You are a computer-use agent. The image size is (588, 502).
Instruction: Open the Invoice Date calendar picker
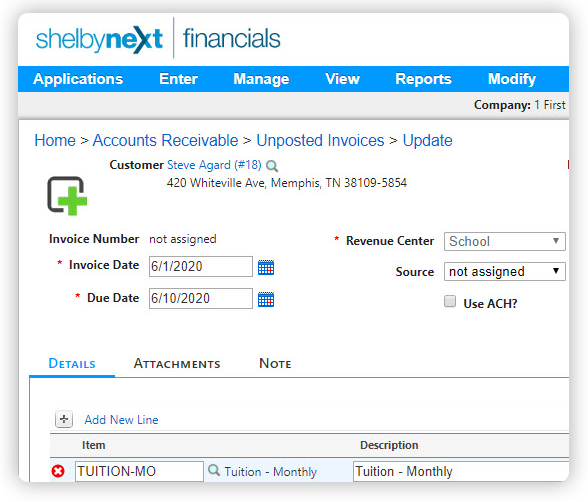(266, 267)
